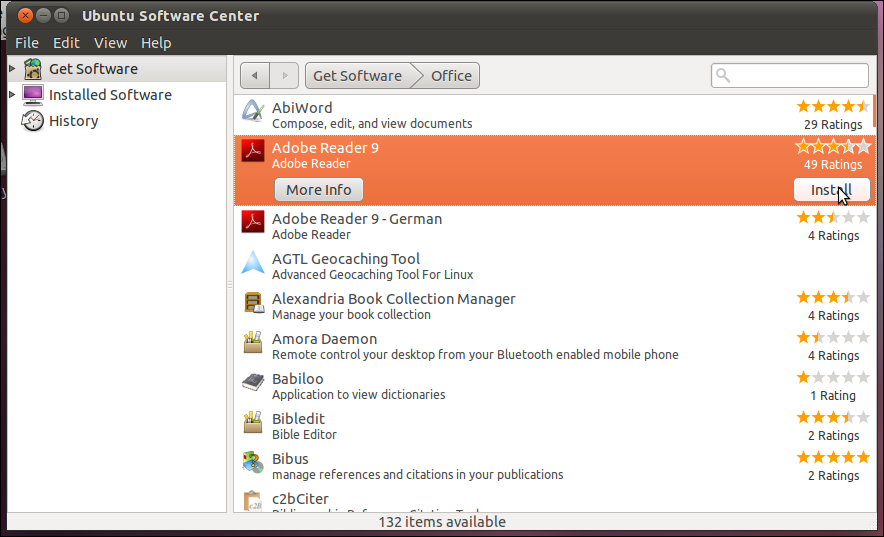Select History in the sidebar

coord(117,121)
